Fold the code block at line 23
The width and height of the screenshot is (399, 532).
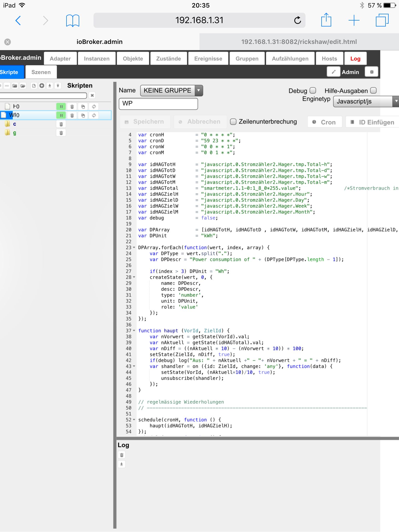(x=134, y=248)
